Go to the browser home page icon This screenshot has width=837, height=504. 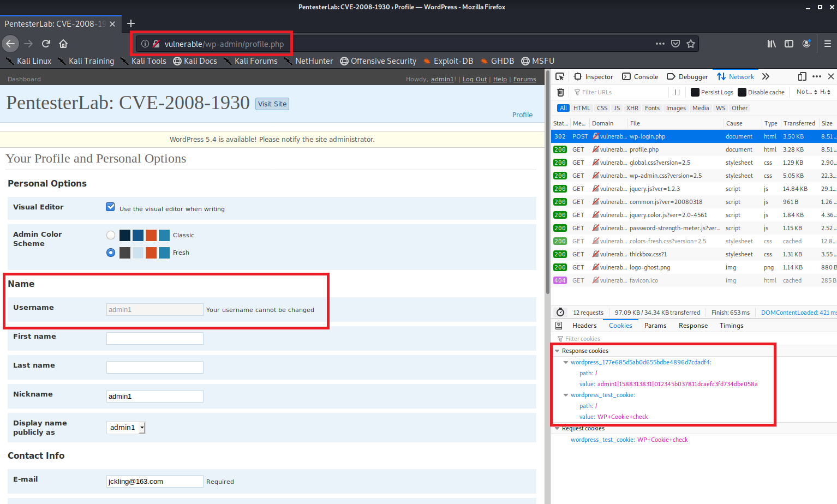point(63,44)
